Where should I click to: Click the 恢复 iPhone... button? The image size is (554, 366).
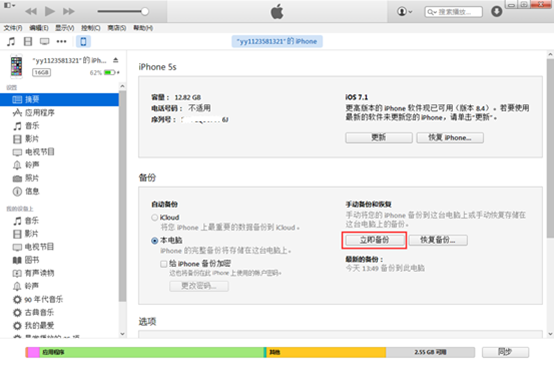(x=450, y=137)
